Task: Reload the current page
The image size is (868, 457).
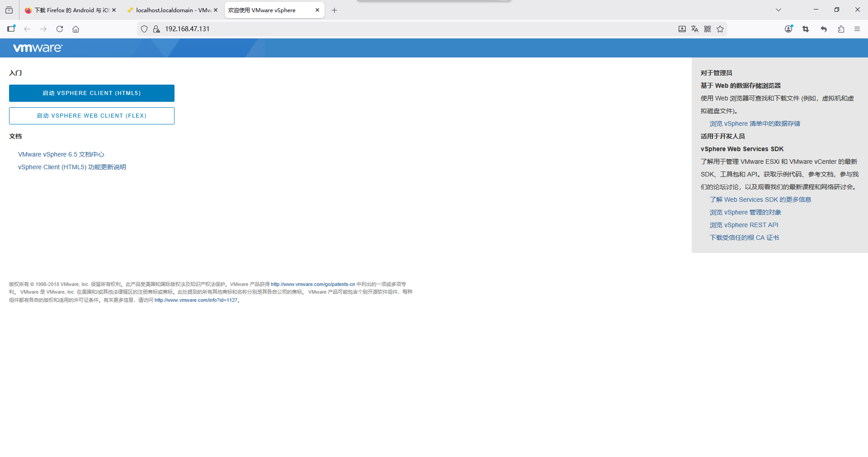Action: (x=60, y=29)
